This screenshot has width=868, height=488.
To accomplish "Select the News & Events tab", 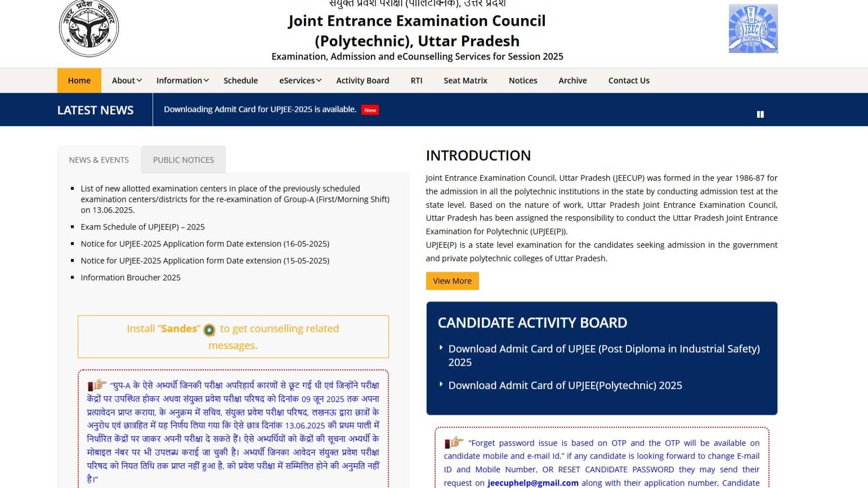I will coord(99,160).
